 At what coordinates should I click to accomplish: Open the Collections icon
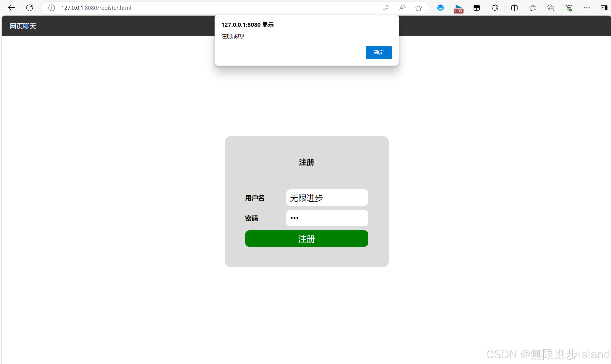[551, 8]
